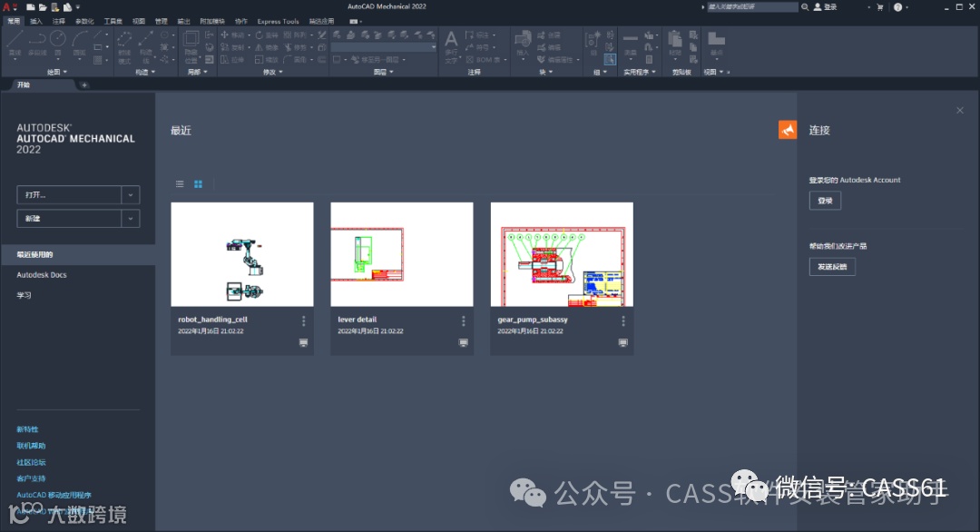Open the Express Tools ribbon tab
980x532 pixels.
[279, 21]
